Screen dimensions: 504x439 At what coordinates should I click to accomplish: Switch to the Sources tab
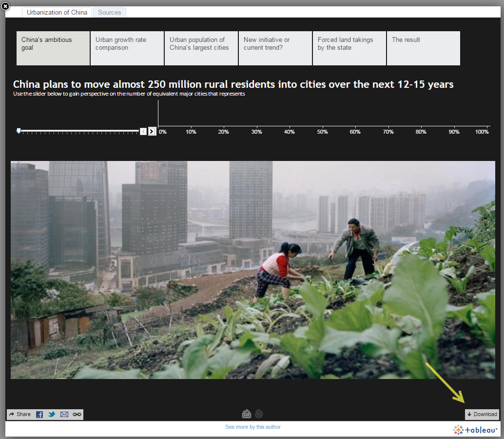pos(109,13)
